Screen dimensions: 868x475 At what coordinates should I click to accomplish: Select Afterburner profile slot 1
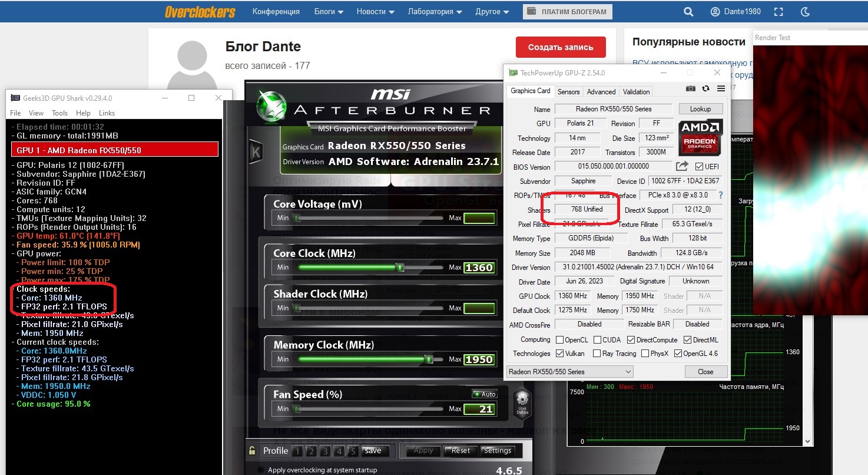297,451
